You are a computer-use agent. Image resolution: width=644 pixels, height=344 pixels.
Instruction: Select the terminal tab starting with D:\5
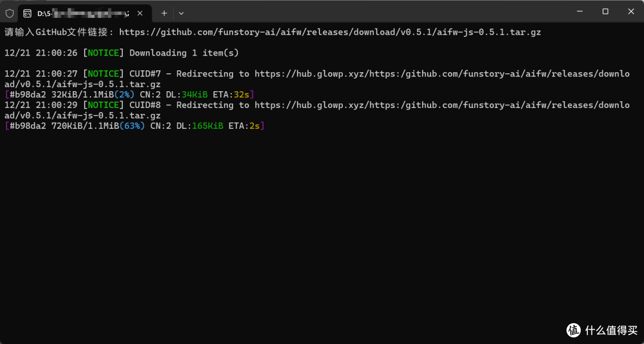pyautogui.click(x=85, y=13)
